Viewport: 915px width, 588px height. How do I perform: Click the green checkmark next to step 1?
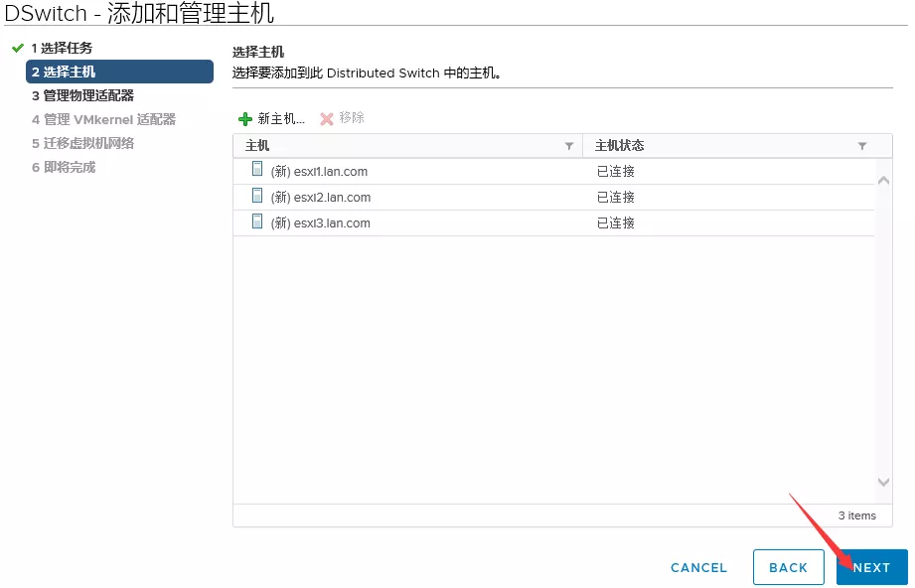[17, 48]
